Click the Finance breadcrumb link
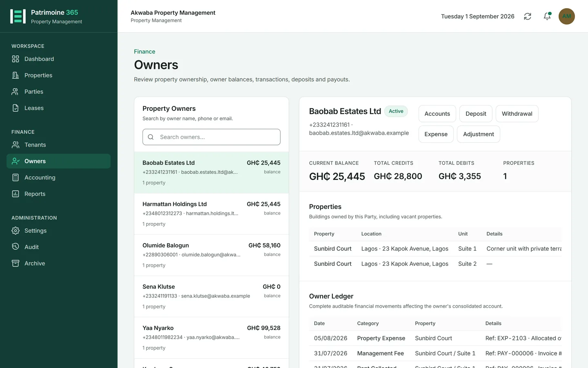 145,52
